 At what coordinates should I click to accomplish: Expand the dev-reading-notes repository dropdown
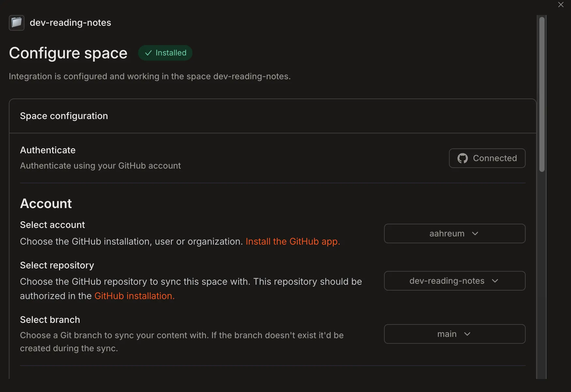pyautogui.click(x=455, y=281)
